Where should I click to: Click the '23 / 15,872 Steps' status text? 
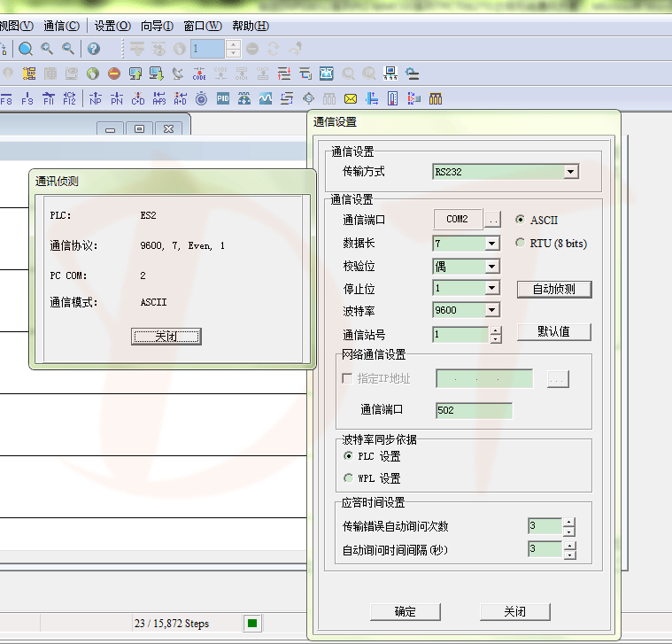172,624
